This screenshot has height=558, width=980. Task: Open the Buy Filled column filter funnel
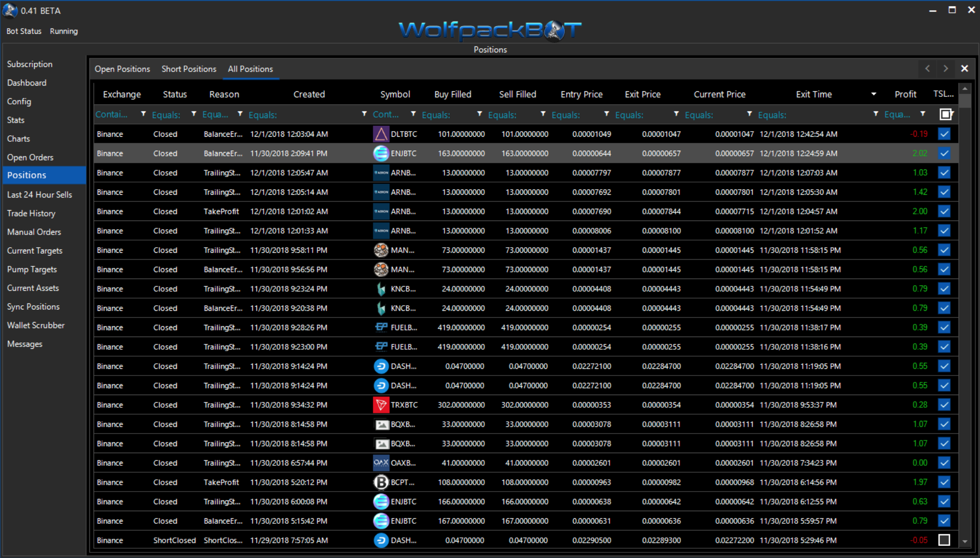[x=479, y=114]
